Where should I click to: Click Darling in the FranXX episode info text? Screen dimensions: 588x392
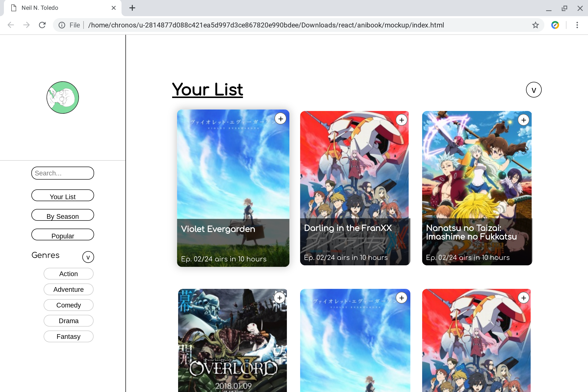point(346,257)
